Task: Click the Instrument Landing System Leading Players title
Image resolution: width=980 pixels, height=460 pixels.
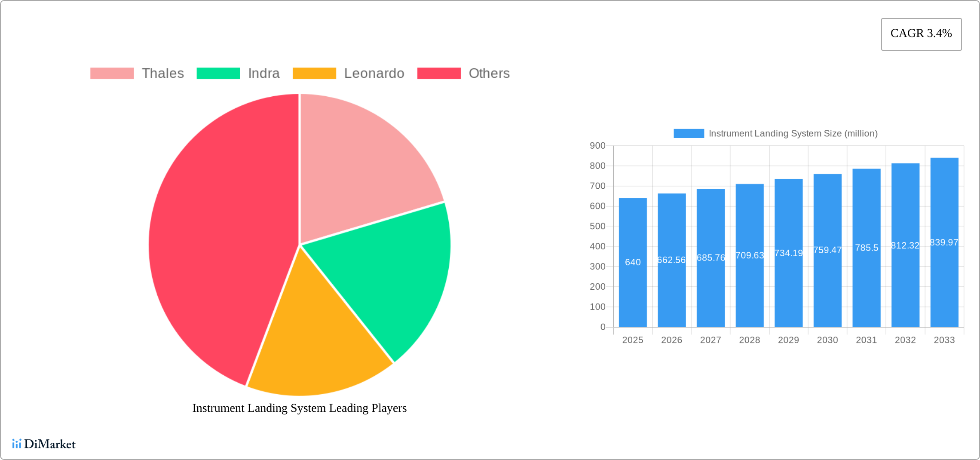Action: [300, 408]
